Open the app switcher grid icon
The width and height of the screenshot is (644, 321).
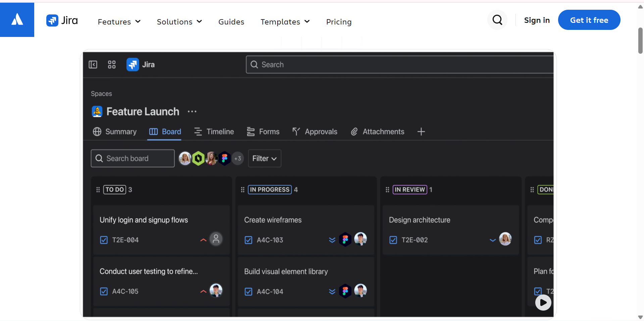click(x=112, y=64)
